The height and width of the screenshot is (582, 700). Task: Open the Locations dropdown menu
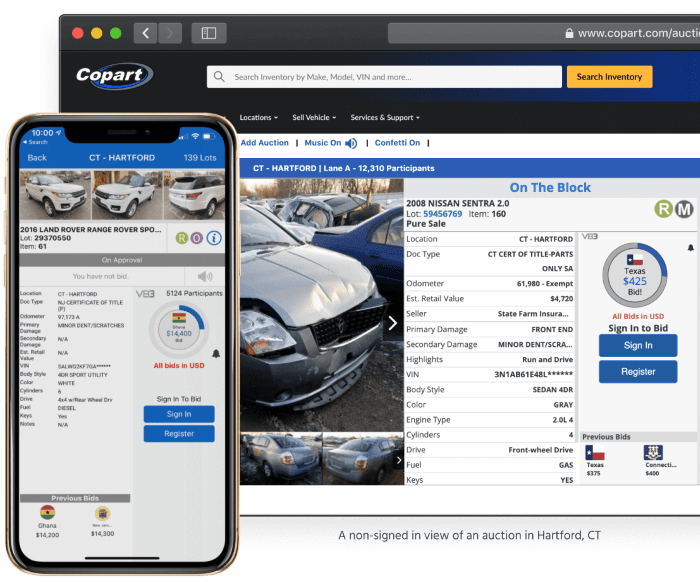[x=258, y=117]
